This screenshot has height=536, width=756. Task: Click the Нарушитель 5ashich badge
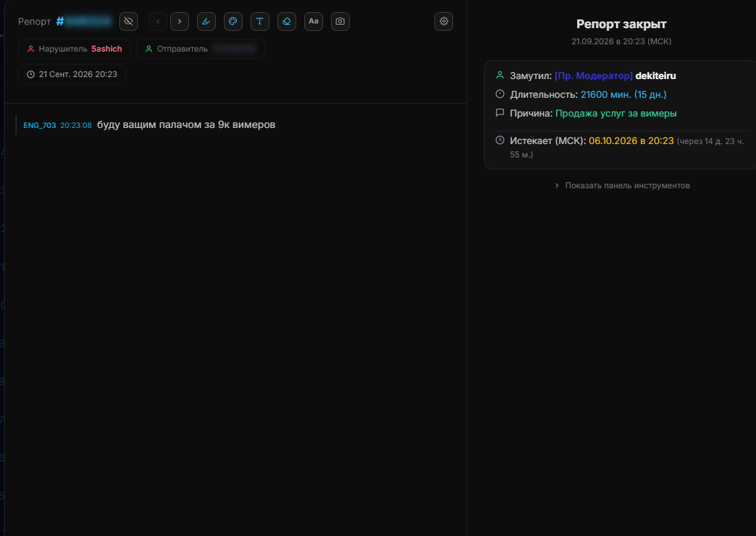tap(74, 49)
